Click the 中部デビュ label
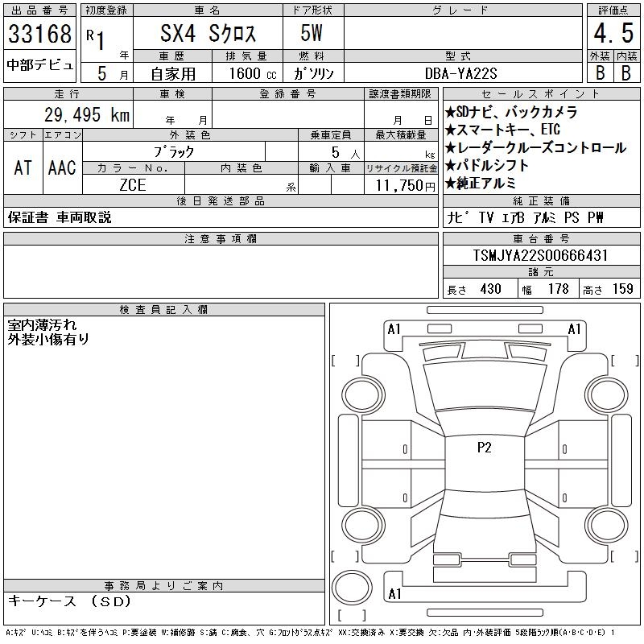Viewport: 644px width, 644px height. tap(39, 65)
